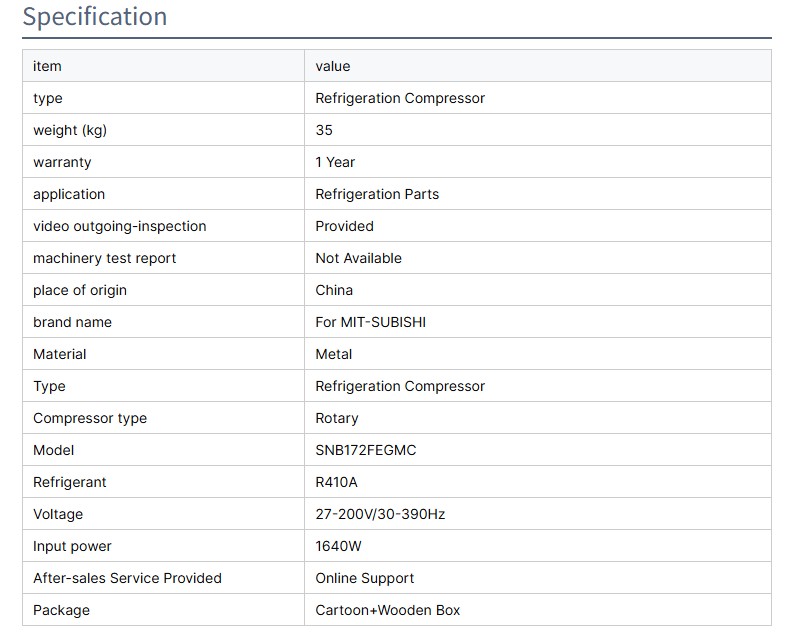Click the model number SNB172FEGMC
Screen dimensions: 787x641
pos(366,450)
